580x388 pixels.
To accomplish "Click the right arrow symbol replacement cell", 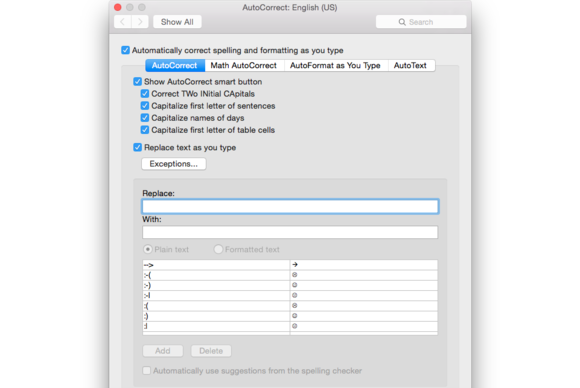I will point(364,265).
